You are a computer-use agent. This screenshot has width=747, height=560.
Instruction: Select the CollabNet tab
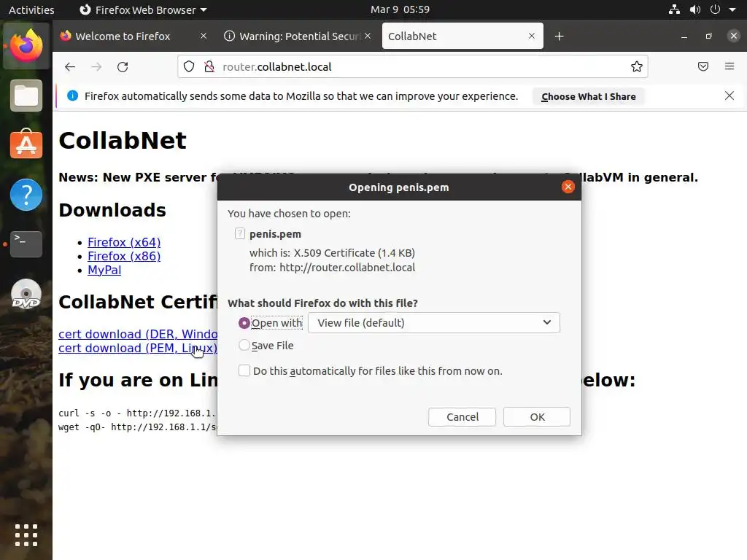click(x=462, y=36)
